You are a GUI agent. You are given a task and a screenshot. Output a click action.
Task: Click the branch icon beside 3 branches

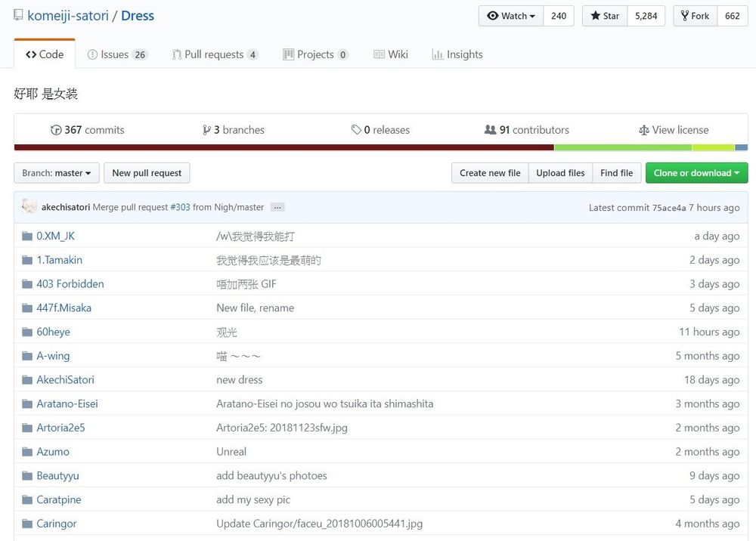(206, 130)
